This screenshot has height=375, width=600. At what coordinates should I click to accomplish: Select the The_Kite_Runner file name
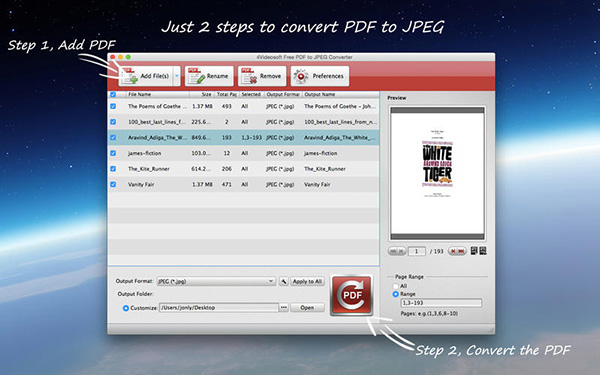coord(149,169)
